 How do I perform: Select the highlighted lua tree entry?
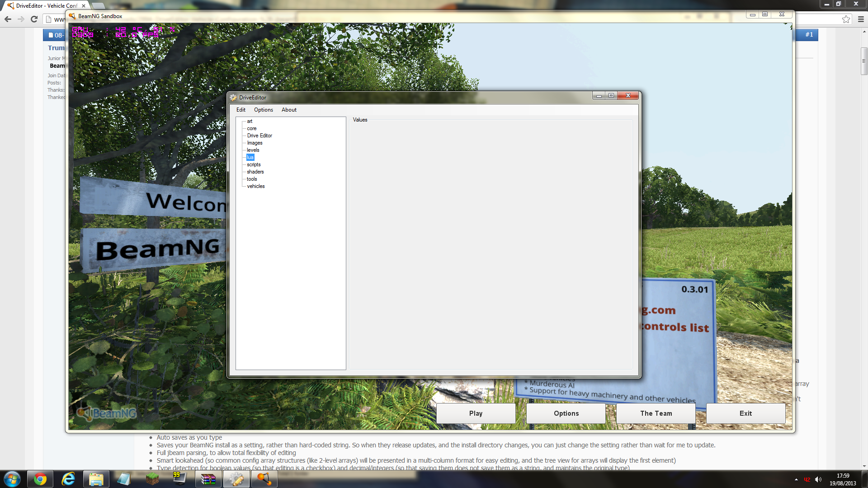click(250, 157)
